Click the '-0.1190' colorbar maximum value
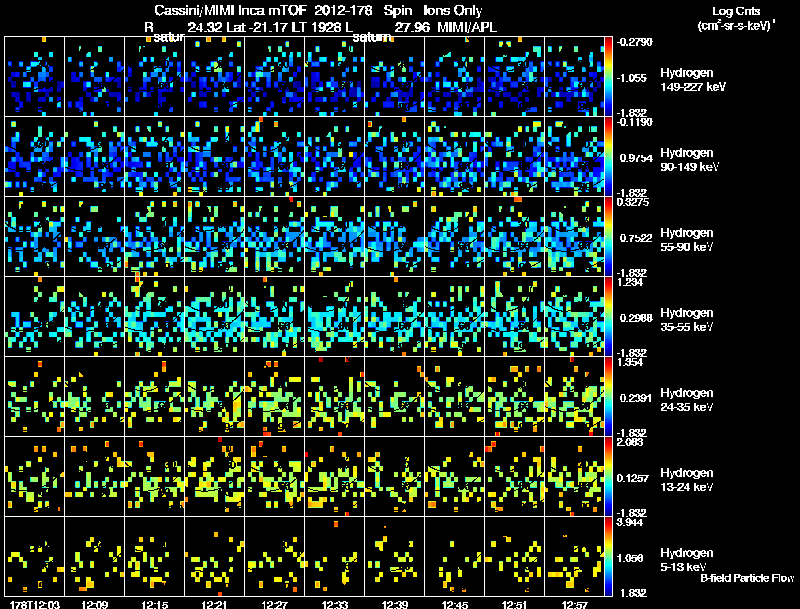Image resolution: width=800 pixels, height=609 pixels. click(634, 122)
